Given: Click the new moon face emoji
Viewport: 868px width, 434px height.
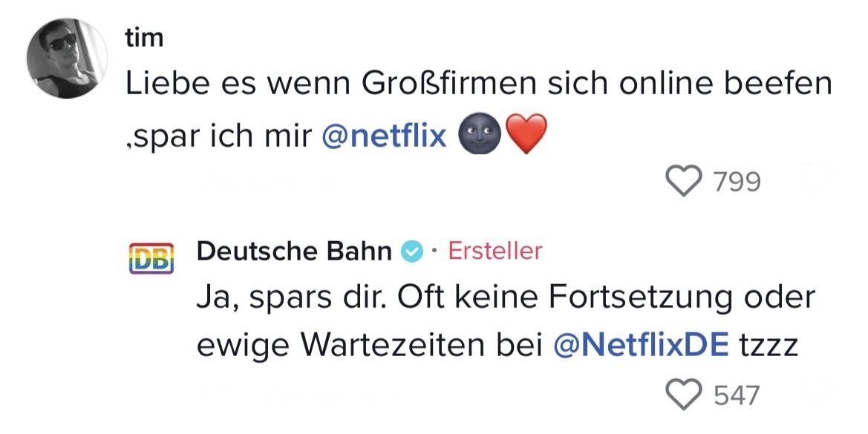Looking at the screenshot, I should (477, 136).
